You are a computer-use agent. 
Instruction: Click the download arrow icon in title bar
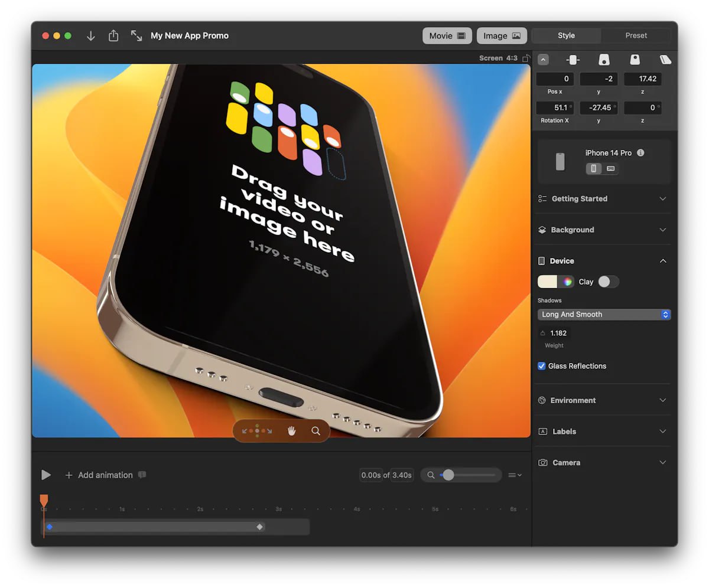[x=90, y=36]
